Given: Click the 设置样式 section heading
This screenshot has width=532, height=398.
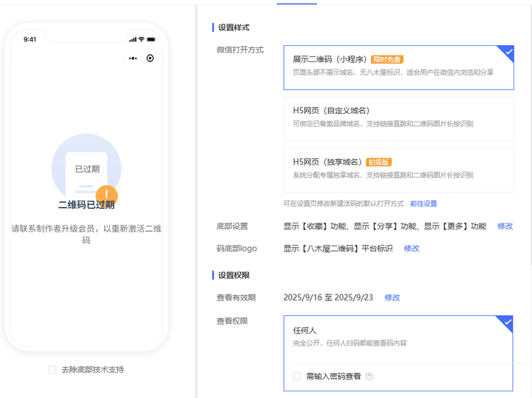Looking at the screenshot, I should (233, 27).
